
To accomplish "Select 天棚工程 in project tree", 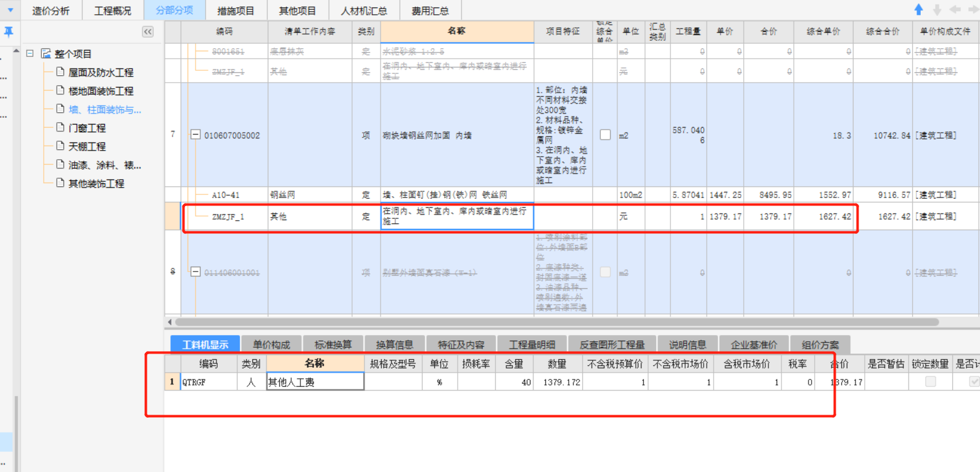I will (x=87, y=146).
